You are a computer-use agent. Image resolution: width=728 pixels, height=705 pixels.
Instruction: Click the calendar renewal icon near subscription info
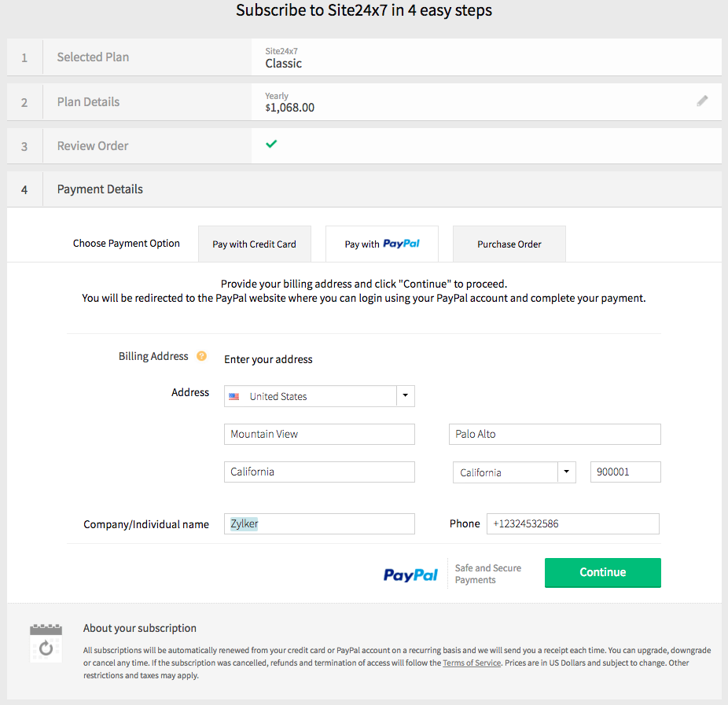[x=46, y=641]
